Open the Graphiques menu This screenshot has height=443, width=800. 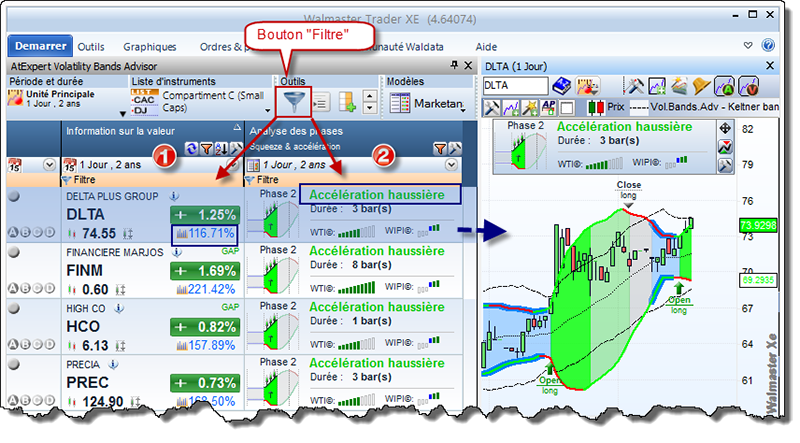coord(149,47)
